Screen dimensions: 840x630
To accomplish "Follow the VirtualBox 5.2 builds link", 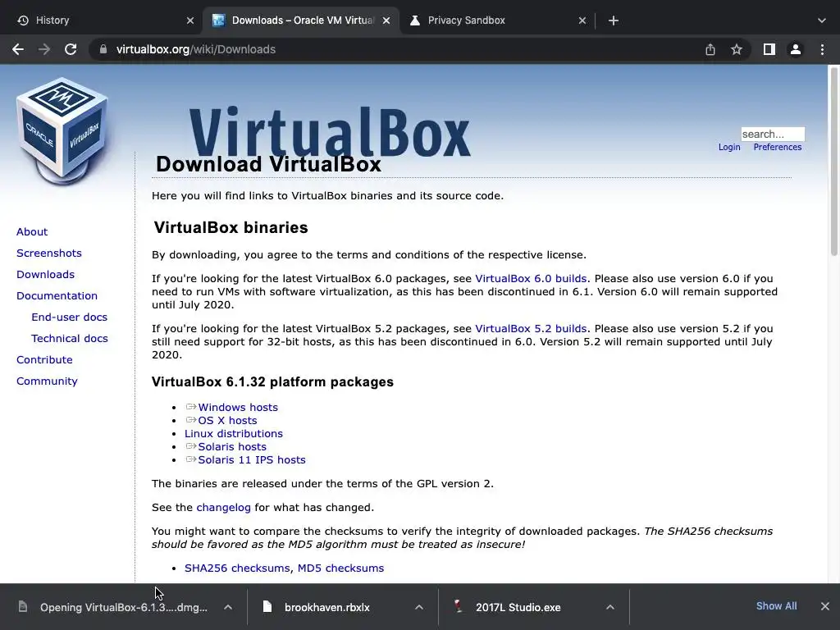I will (x=531, y=329).
